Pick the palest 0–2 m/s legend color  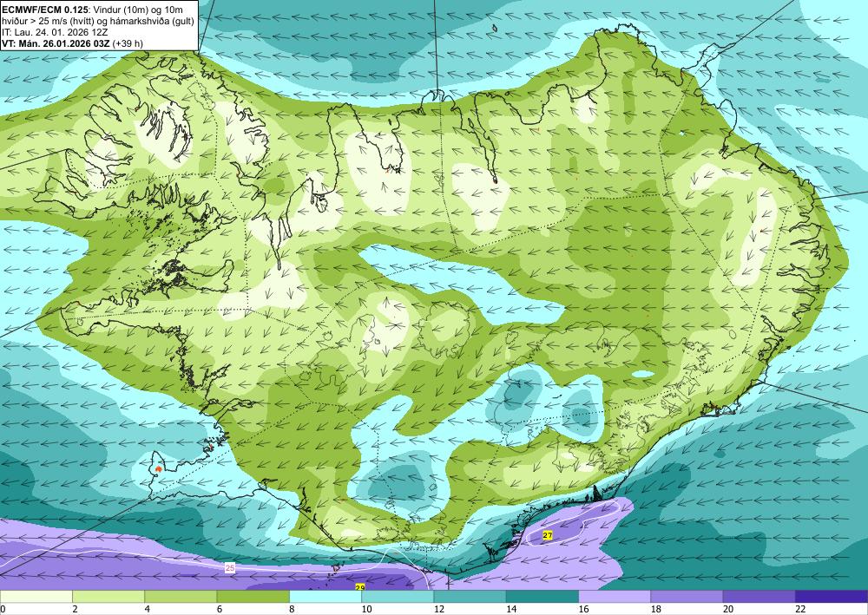[x=36, y=596]
